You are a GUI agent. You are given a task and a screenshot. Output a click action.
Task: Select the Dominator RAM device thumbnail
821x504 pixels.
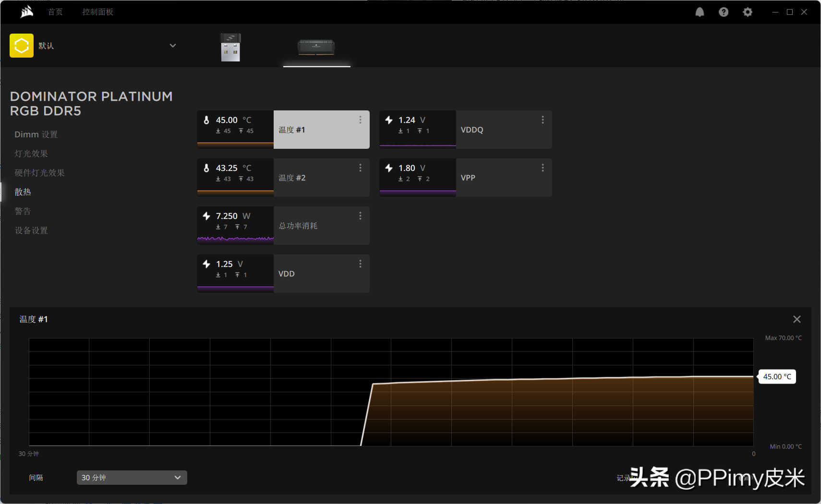click(x=316, y=47)
